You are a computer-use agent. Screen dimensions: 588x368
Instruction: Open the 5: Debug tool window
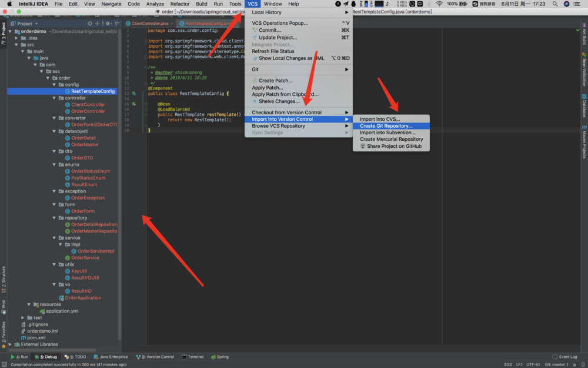coord(46,357)
